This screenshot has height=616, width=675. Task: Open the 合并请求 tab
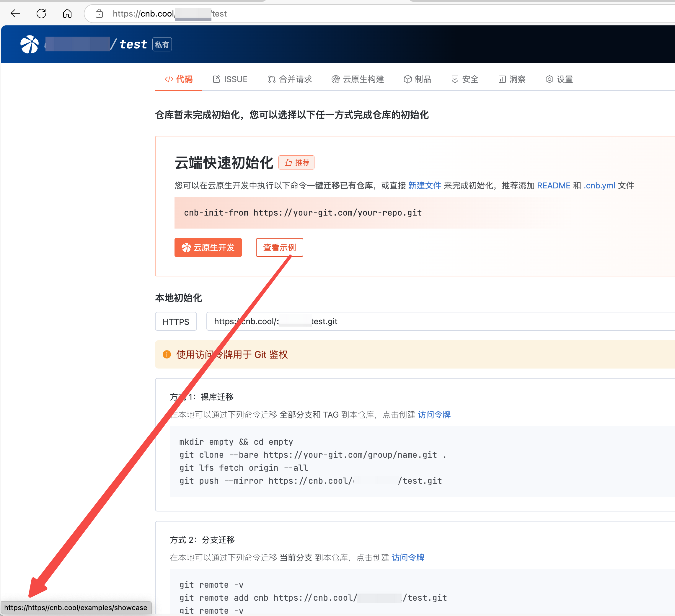pos(290,79)
